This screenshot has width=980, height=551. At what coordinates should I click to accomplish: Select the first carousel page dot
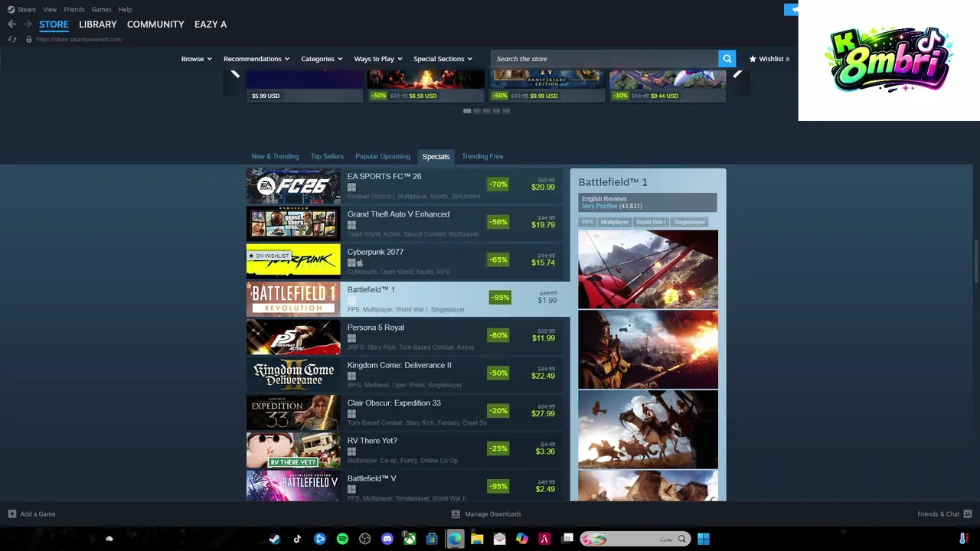467,111
